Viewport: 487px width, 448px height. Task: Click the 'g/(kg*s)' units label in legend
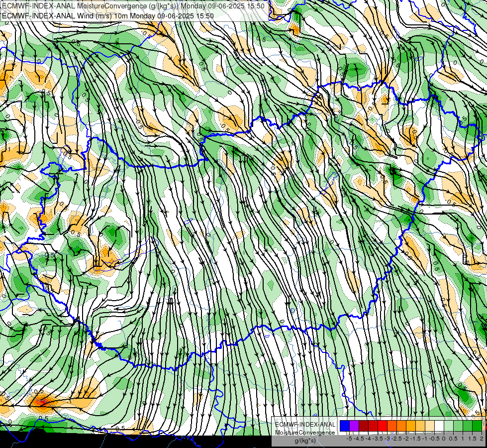[x=305, y=441]
